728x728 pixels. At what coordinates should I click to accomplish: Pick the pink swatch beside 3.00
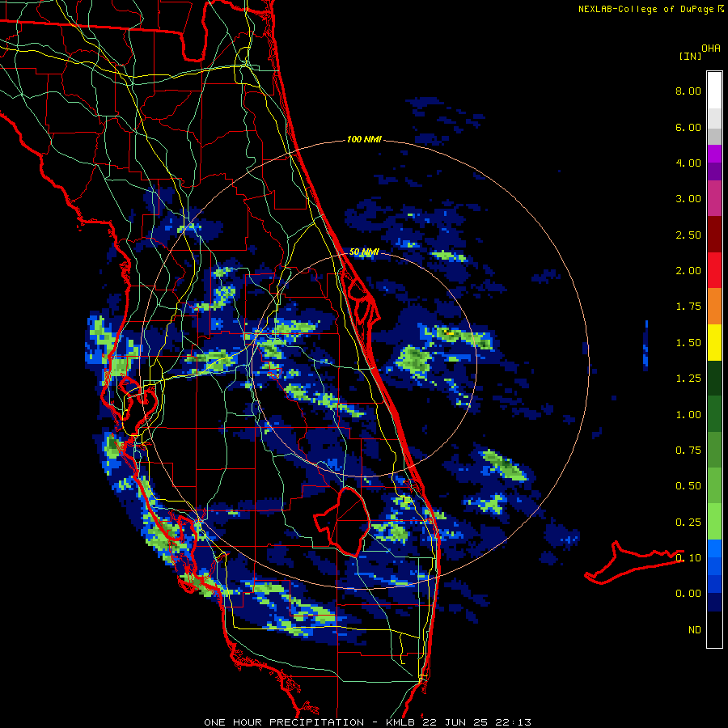tap(714, 198)
